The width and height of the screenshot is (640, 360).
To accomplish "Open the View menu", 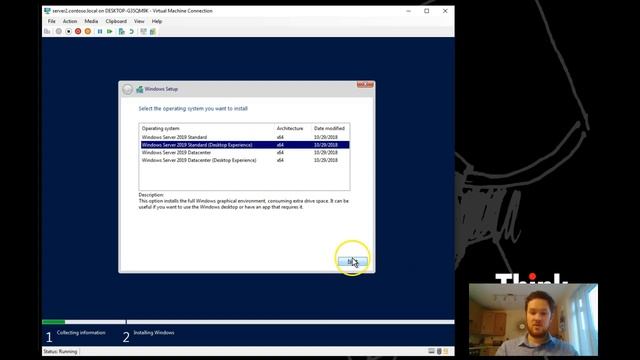I will 139,21.
